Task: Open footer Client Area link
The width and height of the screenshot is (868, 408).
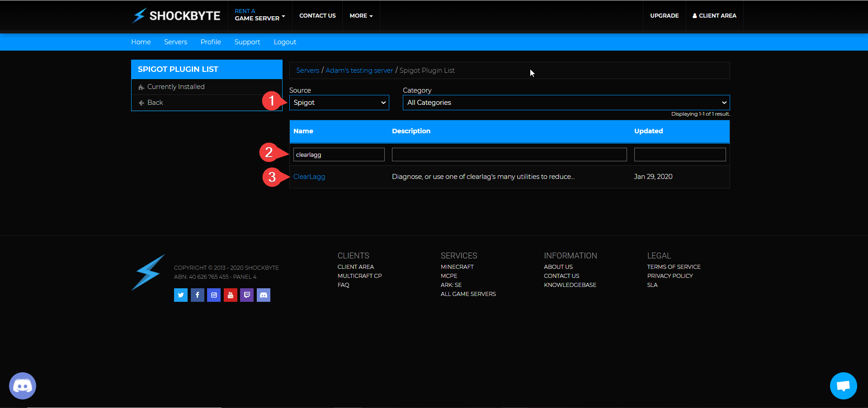Action: tap(356, 267)
